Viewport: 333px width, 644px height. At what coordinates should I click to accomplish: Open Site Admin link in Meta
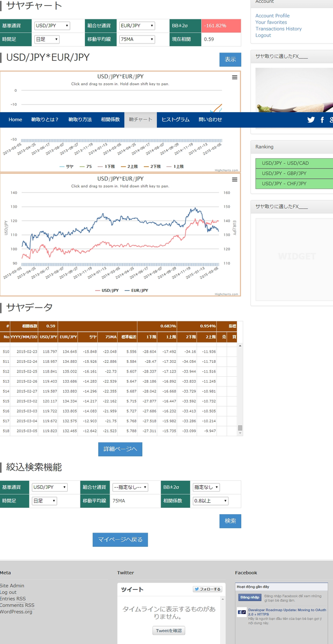click(x=12, y=586)
